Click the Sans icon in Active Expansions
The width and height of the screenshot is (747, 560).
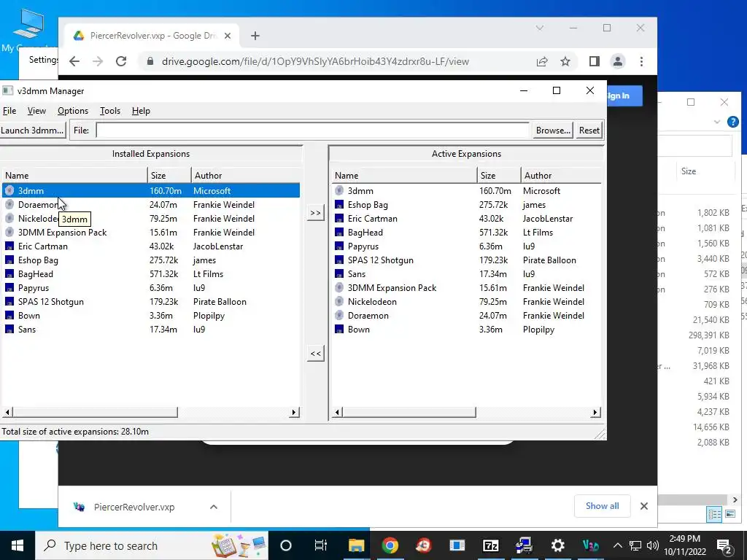(338, 274)
